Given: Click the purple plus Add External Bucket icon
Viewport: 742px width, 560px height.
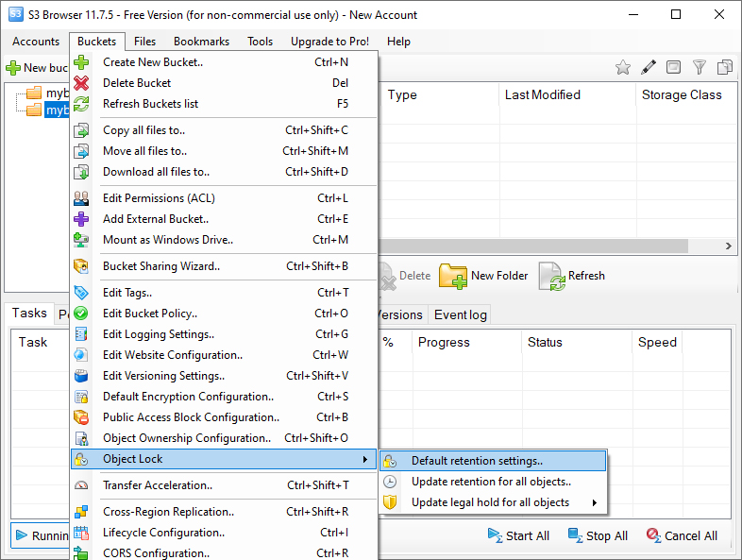Looking at the screenshot, I should [x=81, y=219].
